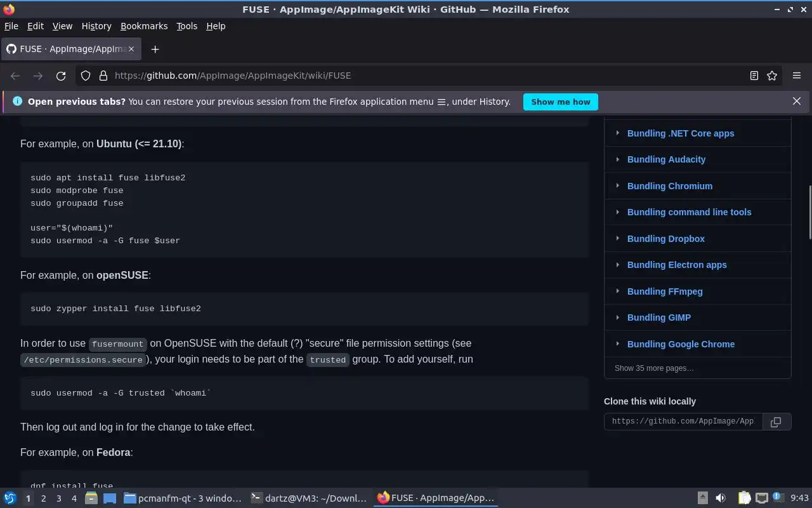
Task: Close the FUSE wiki tab
Action: [x=131, y=49]
